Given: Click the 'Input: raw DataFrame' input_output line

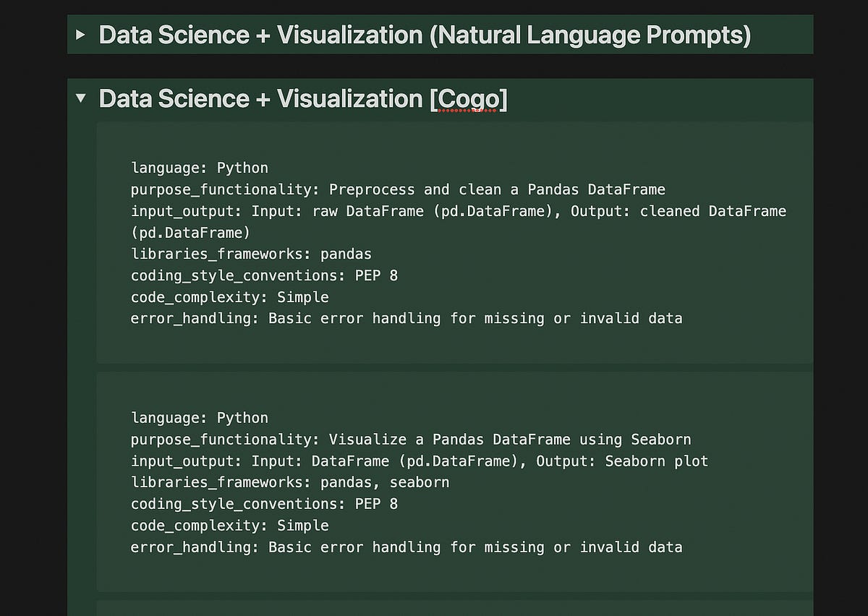Looking at the screenshot, I should [x=459, y=211].
